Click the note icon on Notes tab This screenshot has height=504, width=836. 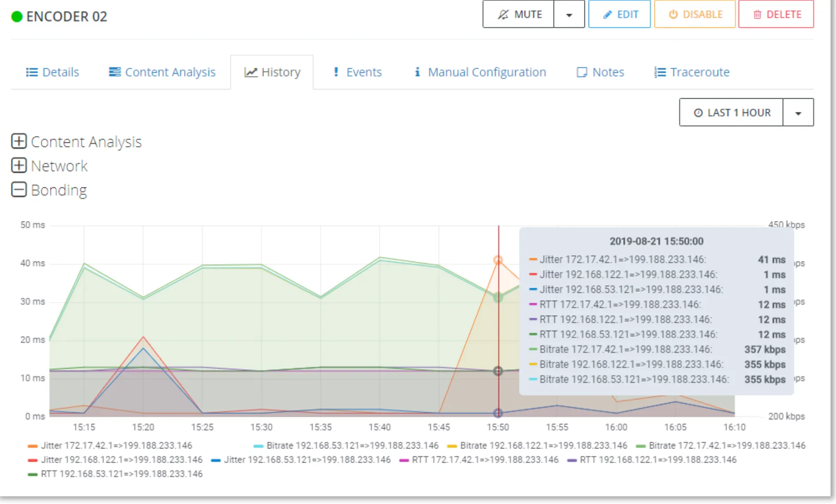(x=582, y=72)
